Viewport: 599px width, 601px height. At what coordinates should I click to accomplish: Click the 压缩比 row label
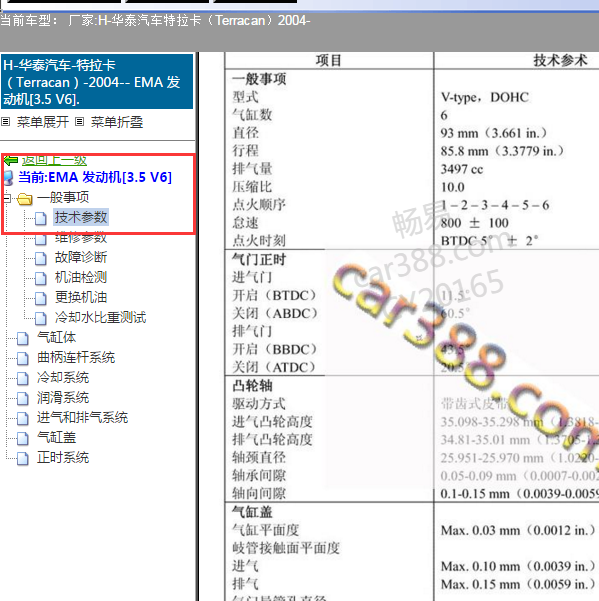tap(252, 187)
